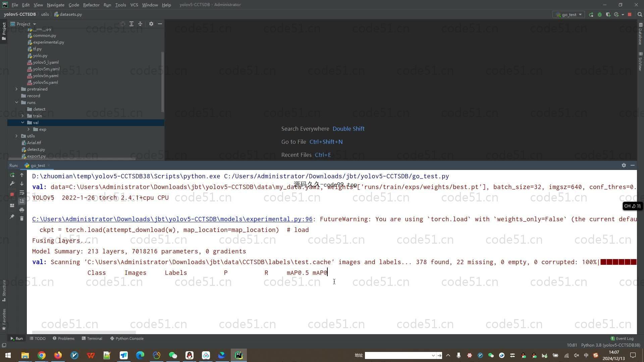Open run configuration wrench in Run panel

pyautogui.click(x=12, y=184)
